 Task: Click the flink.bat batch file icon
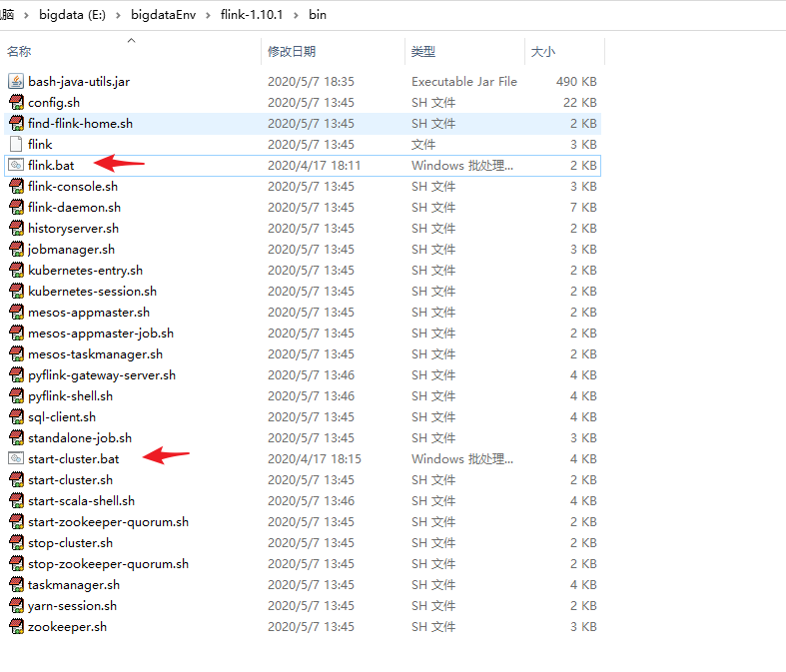16,166
